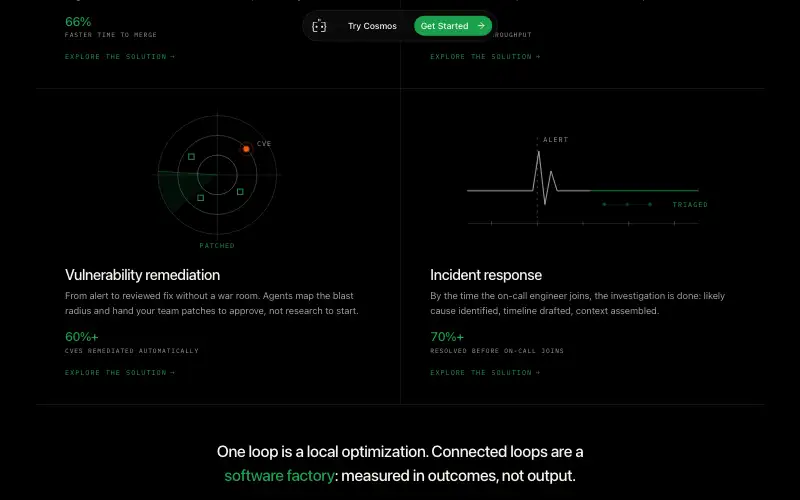
Task: Click the green software factory text
Action: click(x=280, y=476)
